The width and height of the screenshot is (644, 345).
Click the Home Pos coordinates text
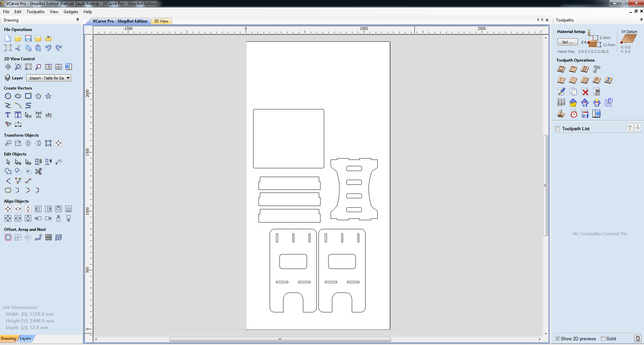[x=593, y=51]
